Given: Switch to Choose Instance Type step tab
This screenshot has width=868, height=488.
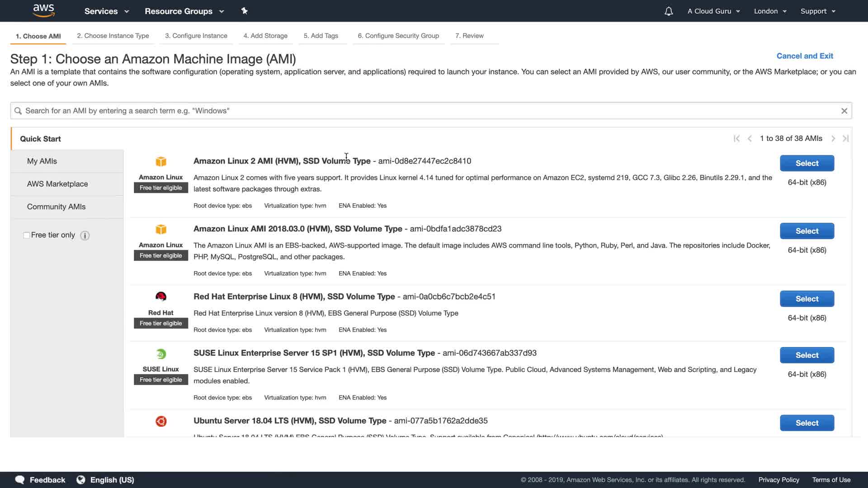Looking at the screenshot, I should (113, 36).
